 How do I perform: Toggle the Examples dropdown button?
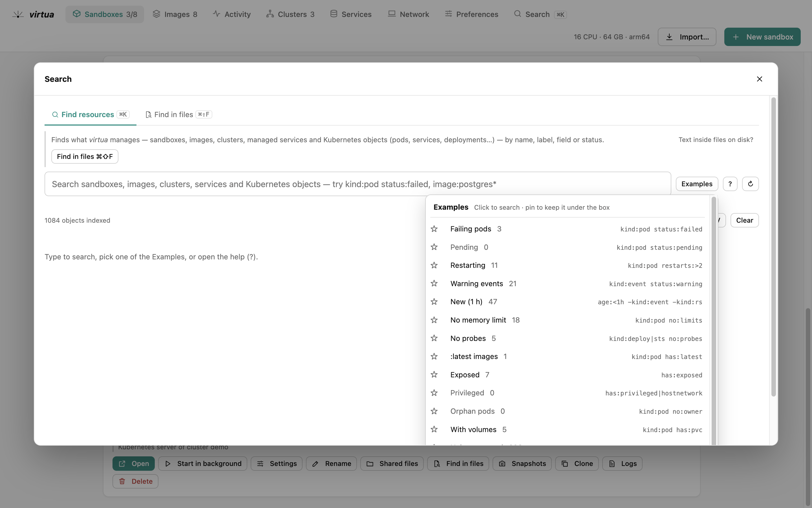pyautogui.click(x=697, y=184)
